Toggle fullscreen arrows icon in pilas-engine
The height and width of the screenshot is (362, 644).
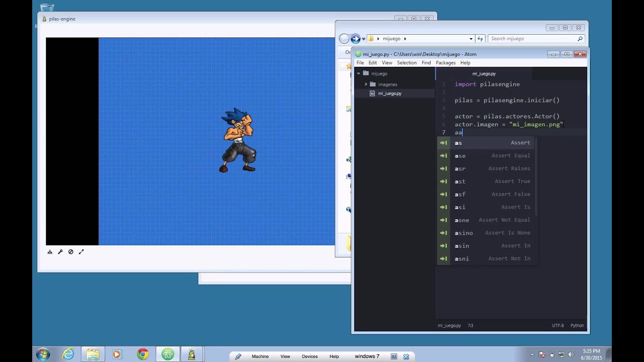(82, 252)
